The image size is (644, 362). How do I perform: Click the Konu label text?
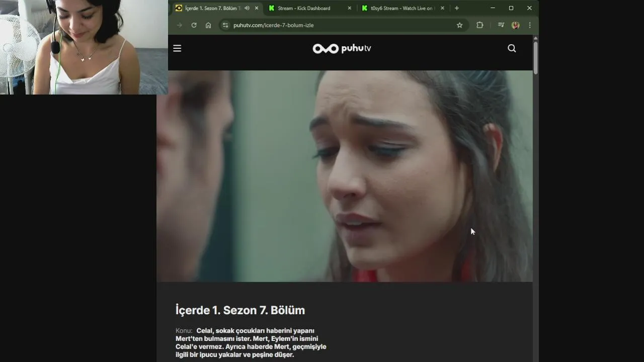[184, 331]
